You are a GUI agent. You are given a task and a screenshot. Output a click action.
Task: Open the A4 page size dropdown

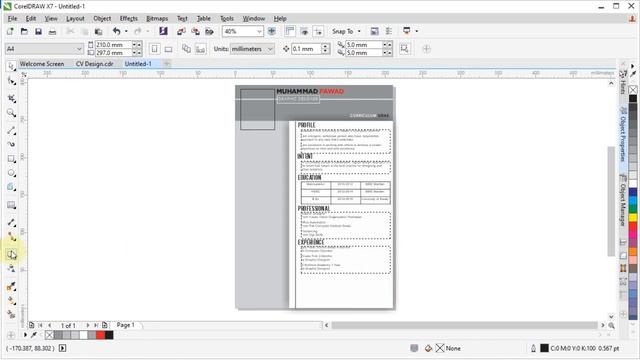point(79,49)
